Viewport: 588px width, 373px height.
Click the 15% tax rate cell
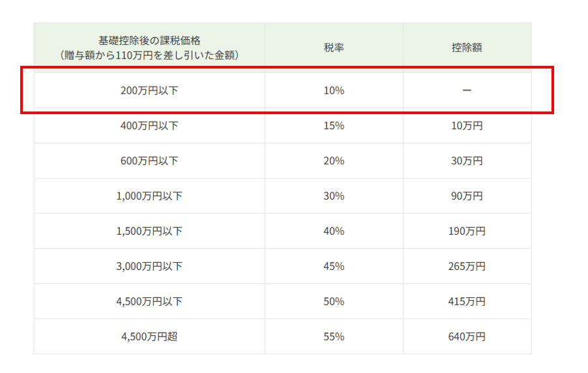pos(334,126)
